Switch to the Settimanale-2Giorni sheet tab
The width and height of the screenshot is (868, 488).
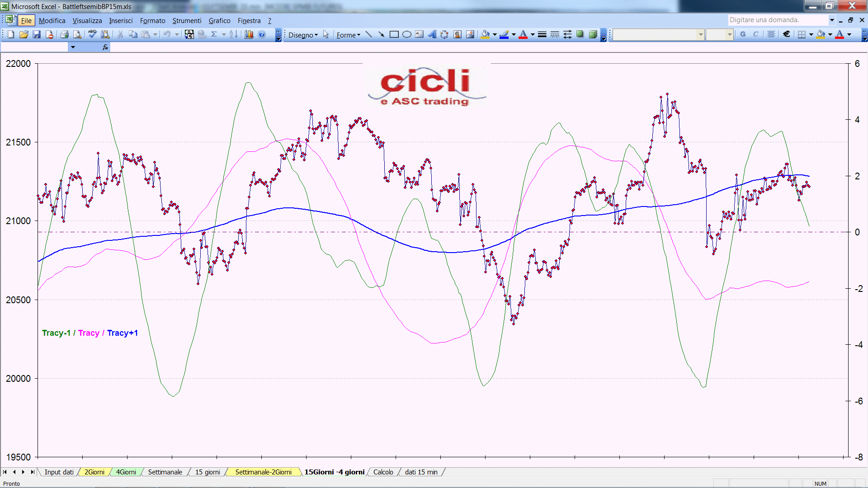[x=263, y=472]
